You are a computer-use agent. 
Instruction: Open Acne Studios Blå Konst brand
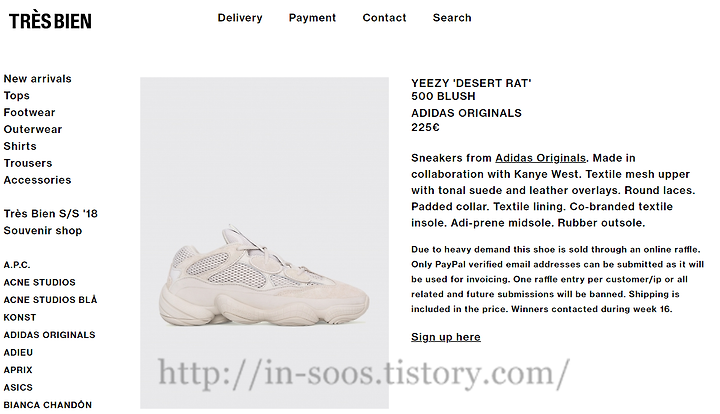[x=50, y=308]
